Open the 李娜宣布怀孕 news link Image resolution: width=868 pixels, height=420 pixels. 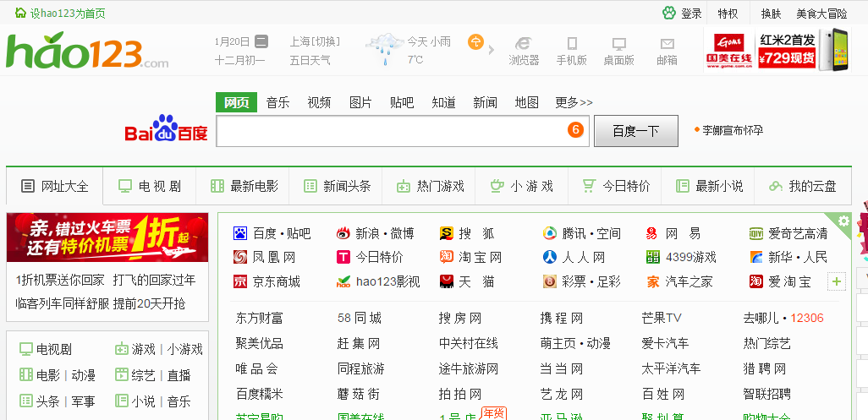pyautogui.click(x=732, y=130)
